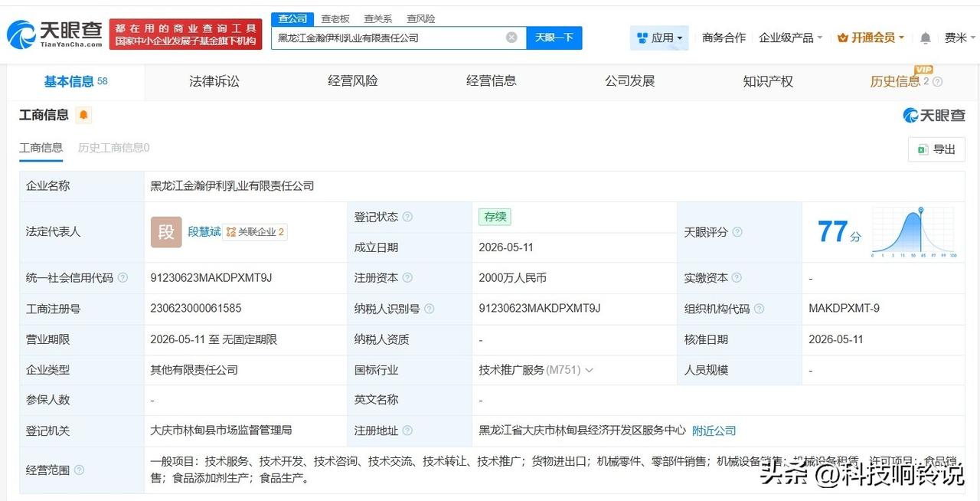980x501 pixels.
Task: Click the registered address 黑龙江省大庆市林甸县经济开发区服务中心
Action: click(x=582, y=431)
